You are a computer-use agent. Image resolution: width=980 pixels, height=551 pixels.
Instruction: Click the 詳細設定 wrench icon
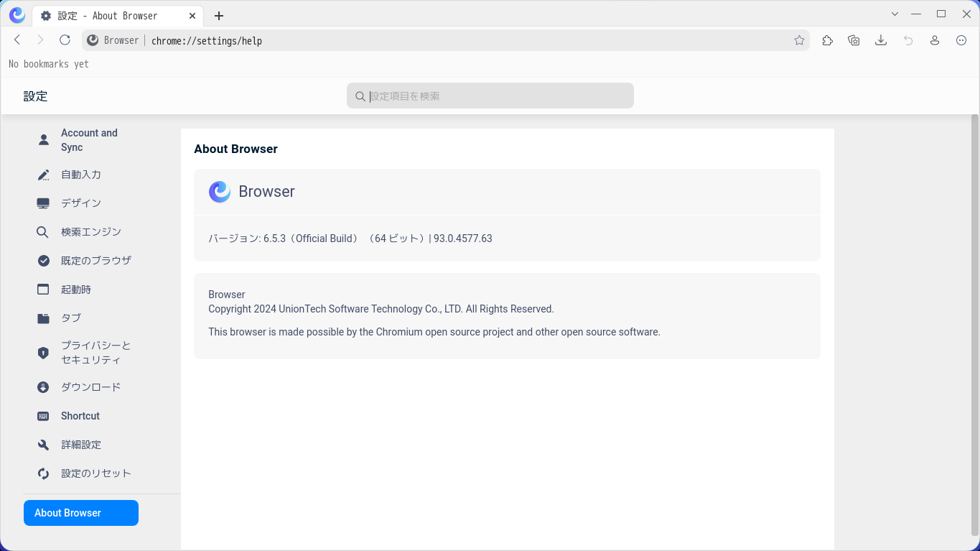[44, 445]
